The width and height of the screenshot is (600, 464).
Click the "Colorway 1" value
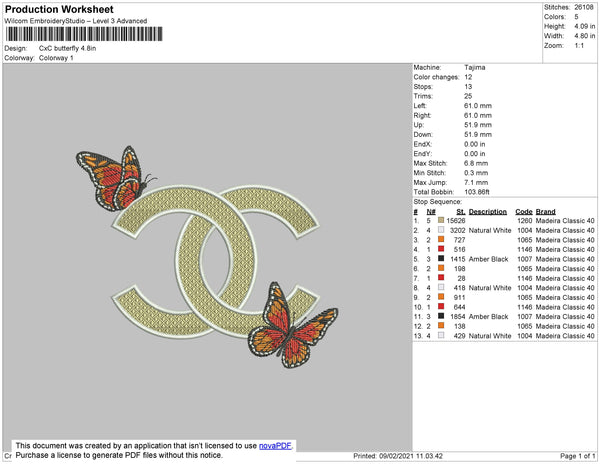pyautogui.click(x=56, y=58)
